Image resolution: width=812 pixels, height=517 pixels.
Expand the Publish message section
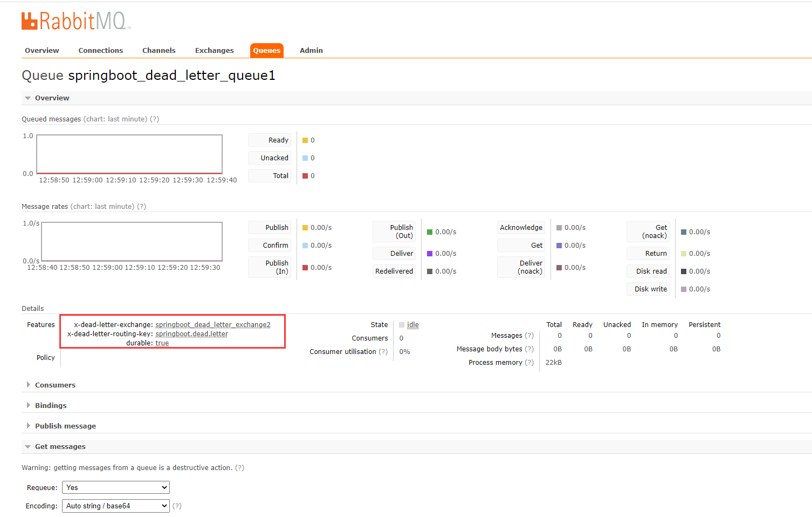65,426
